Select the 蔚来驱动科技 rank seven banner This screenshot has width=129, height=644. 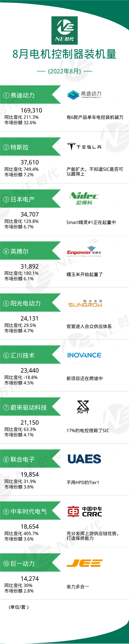pos(28,407)
